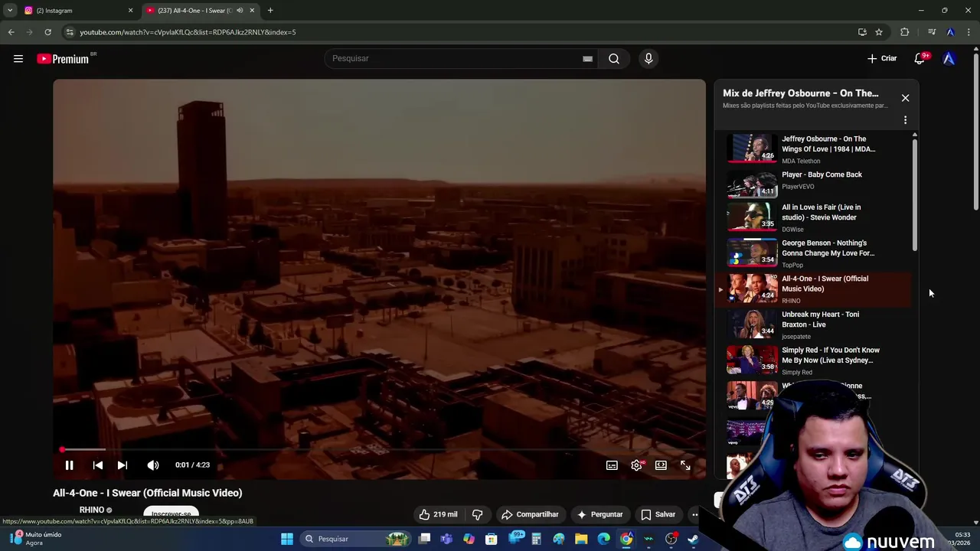The image size is (980, 551).
Task: Open Windows Start menu
Action: coord(287,539)
